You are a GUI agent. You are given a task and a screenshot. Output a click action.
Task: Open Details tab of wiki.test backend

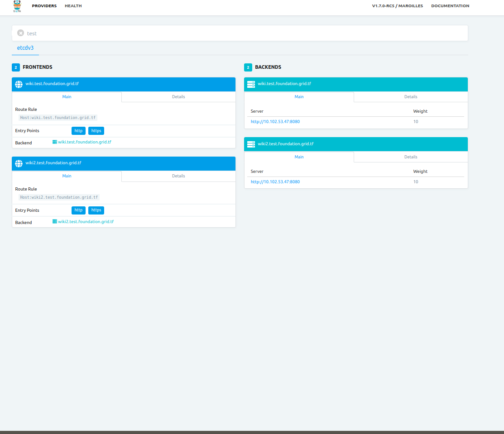[411, 97]
